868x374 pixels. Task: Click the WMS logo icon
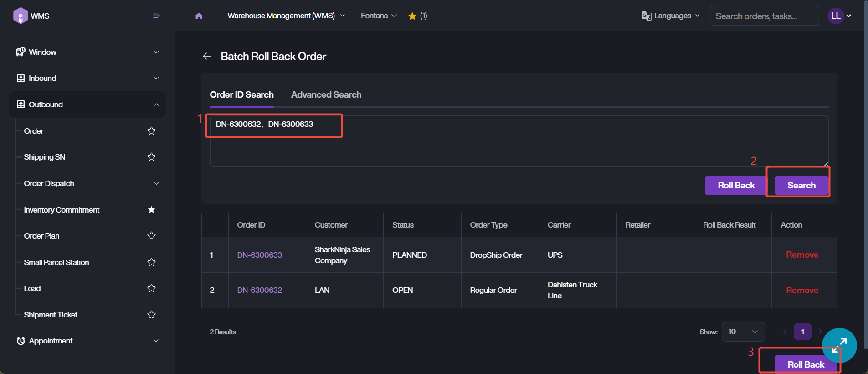pyautogui.click(x=21, y=16)
